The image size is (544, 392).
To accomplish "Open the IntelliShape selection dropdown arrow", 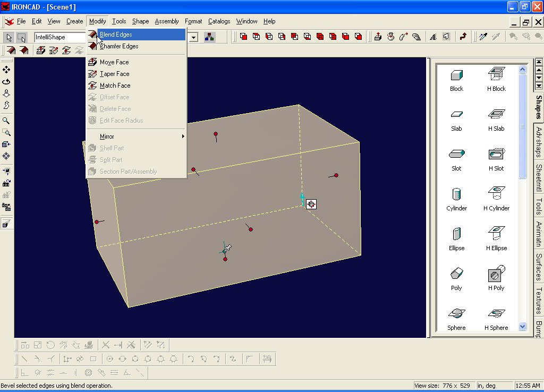I will [193, 37].
